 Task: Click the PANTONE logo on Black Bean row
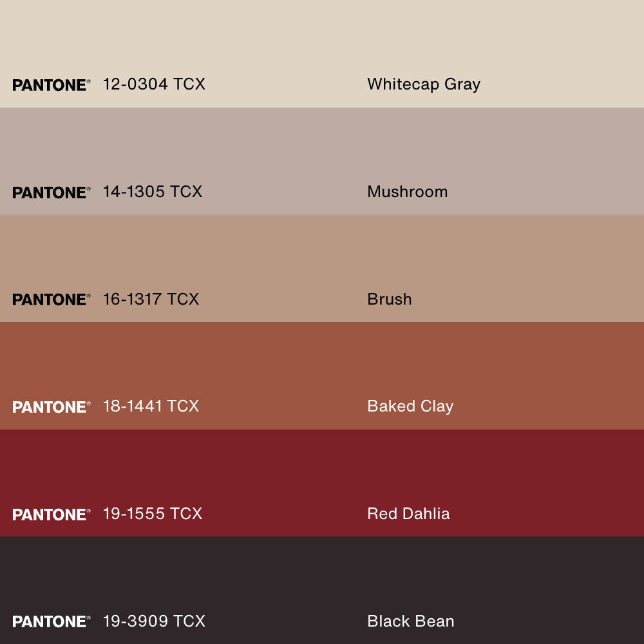(x=51, y=621)
